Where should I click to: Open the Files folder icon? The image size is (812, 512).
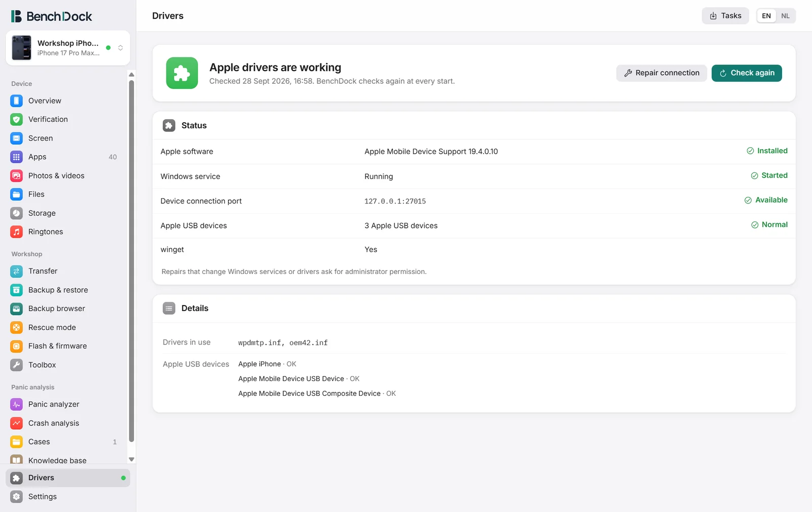point(17,194)
